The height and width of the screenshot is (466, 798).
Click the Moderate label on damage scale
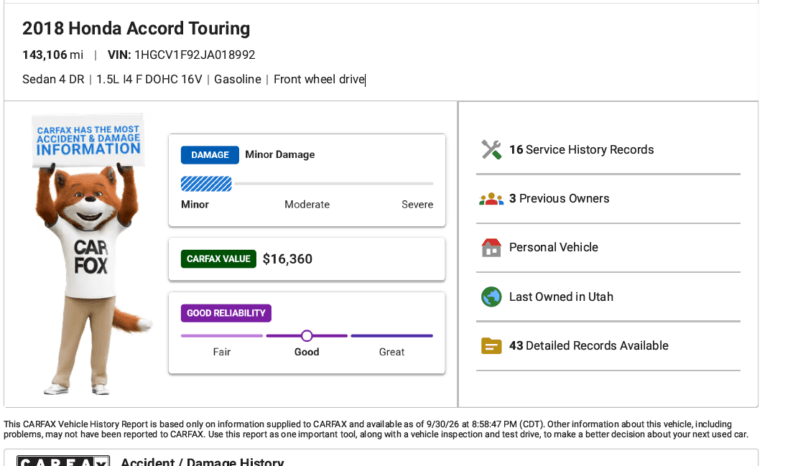pyautogui.click(x=307, y=205)
